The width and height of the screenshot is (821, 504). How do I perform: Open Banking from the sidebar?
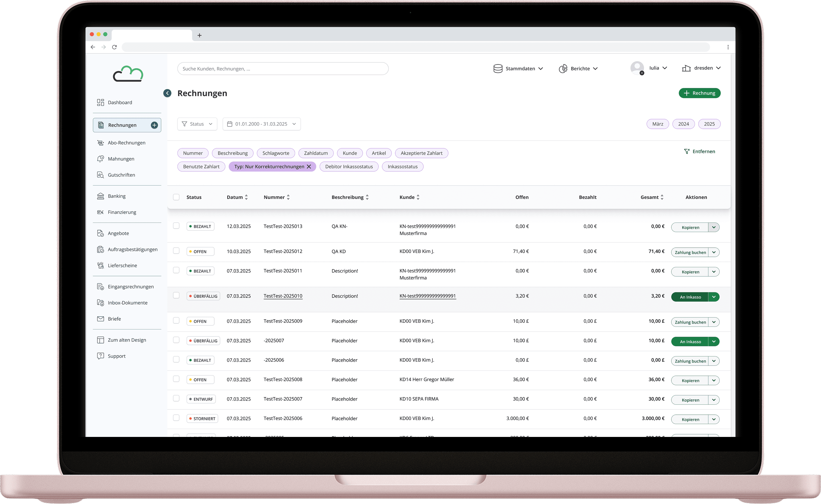coord(116,196)
